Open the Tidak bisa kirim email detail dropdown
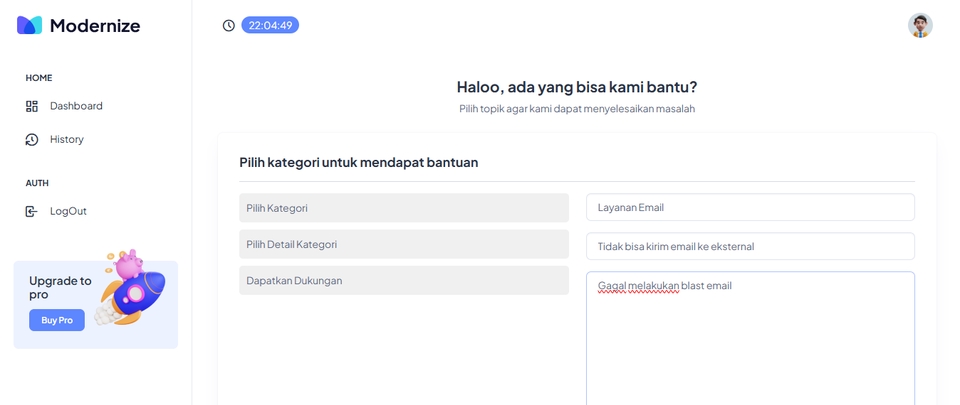This screenshot has width=960, height=405. [750, 246]
